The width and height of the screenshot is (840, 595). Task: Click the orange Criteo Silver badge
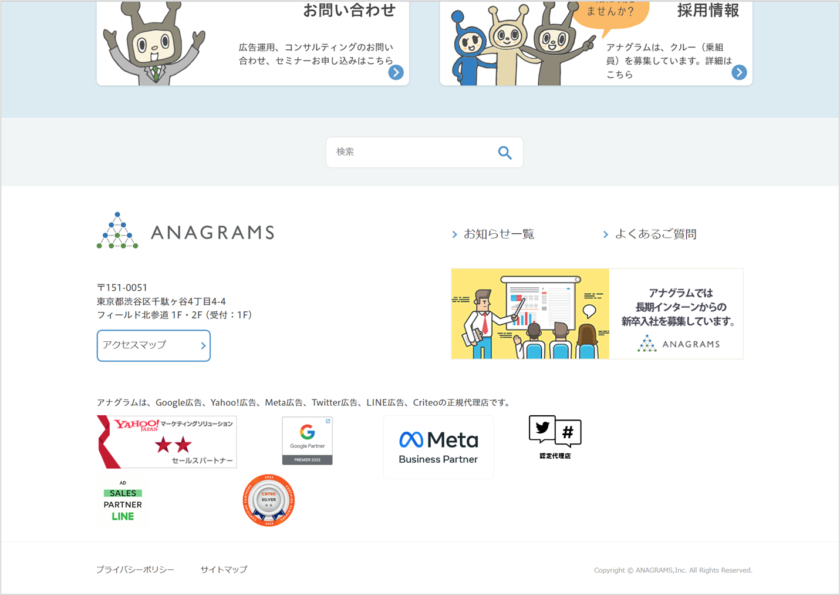[x=269, y=500]
